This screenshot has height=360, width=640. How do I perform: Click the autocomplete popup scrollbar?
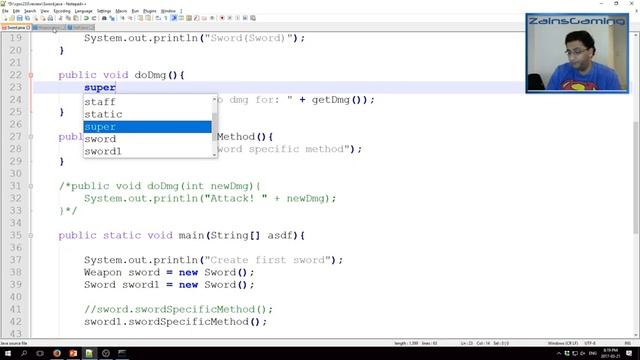[214, 127]
